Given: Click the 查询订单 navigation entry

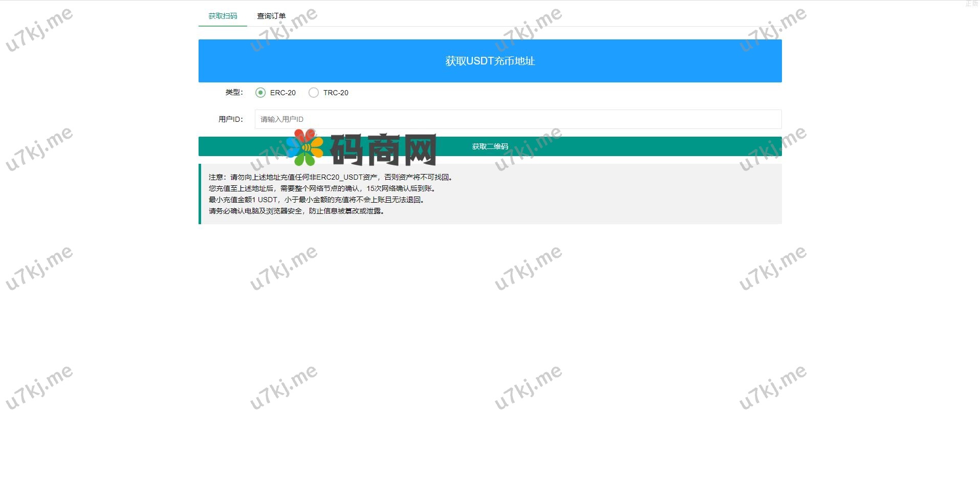Looking at the screenshot, I should 271,16.
